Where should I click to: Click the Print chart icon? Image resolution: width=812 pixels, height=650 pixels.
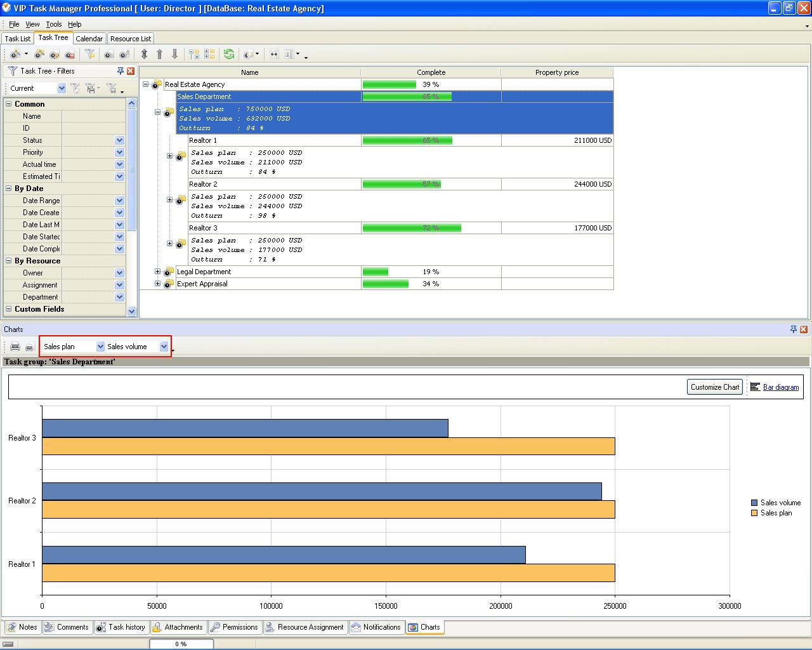[x=15, y=347]
